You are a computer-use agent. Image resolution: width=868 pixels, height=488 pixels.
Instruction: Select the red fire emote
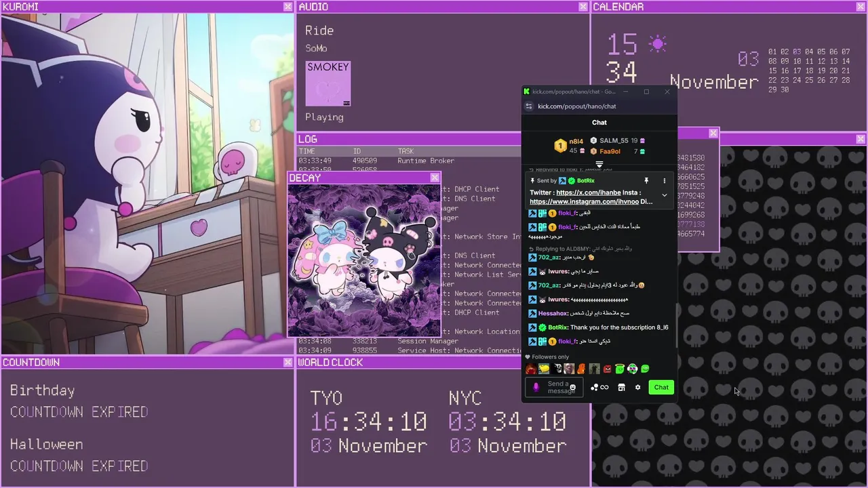tap(531, 369)
